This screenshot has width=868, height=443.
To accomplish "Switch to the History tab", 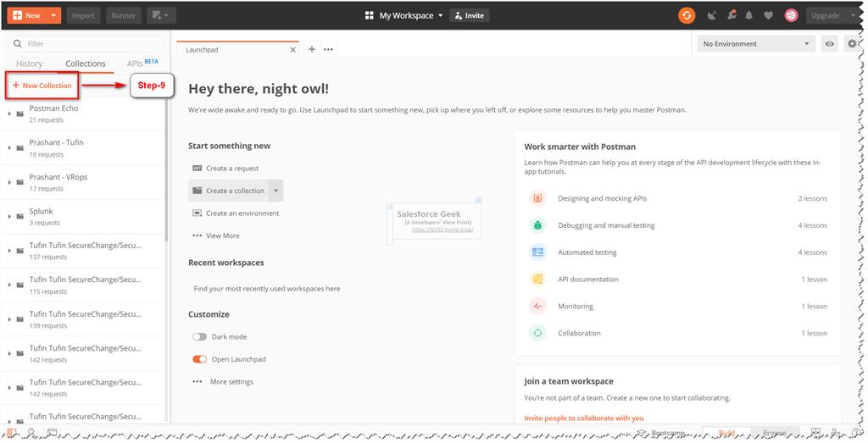I will click(x=29, y=64).
